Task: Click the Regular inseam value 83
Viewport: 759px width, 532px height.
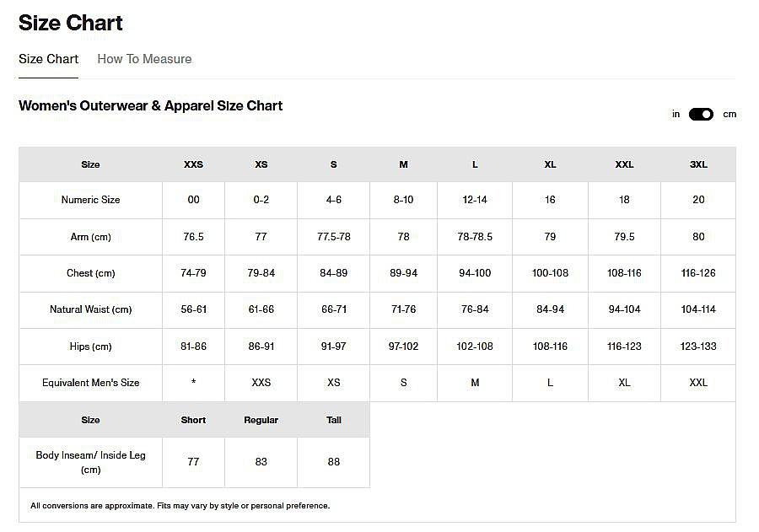Action: pos(261,462)
